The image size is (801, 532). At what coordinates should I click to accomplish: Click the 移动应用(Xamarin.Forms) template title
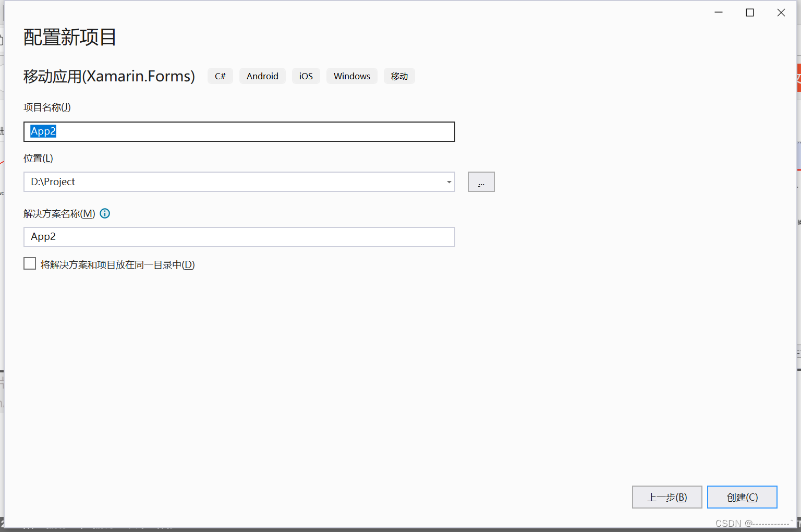[109, 76]
